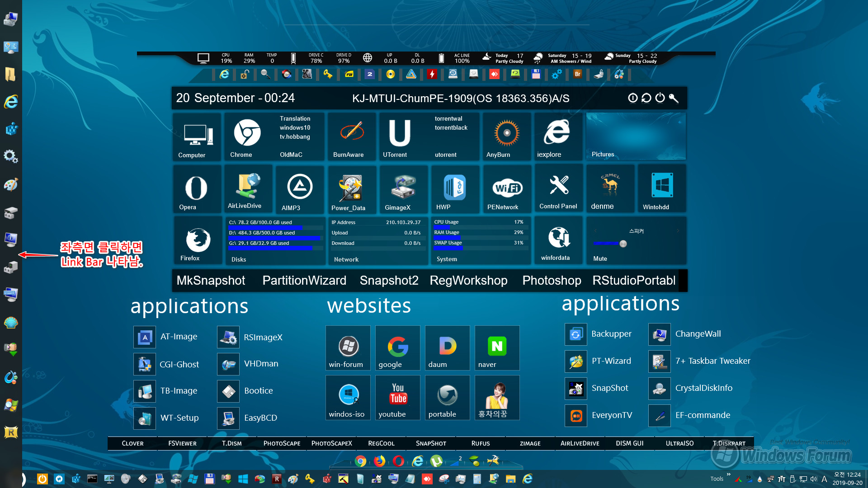Click the Rufus button
The width and height of the screenshot is (868, 488).
point(481,443)
